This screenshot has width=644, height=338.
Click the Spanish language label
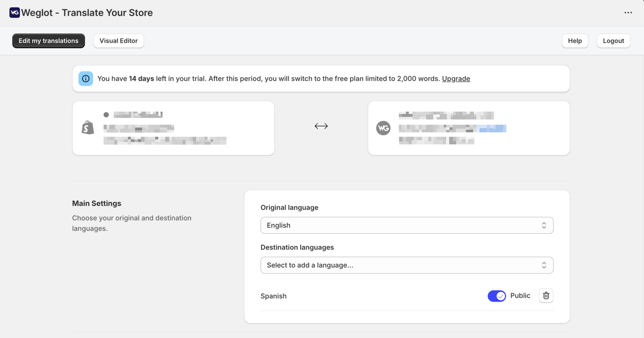point(274,296)
